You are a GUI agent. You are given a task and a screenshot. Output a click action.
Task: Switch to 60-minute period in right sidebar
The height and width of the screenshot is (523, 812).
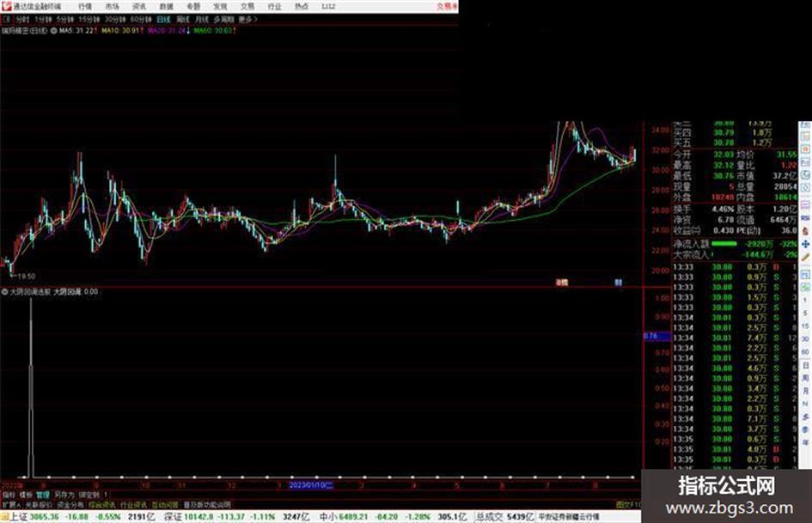805,351
